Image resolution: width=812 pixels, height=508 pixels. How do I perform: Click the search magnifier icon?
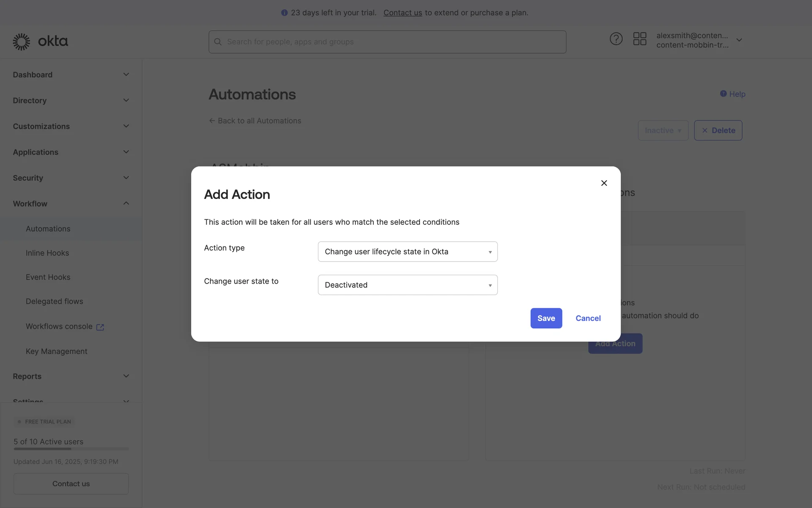(218, 42)
